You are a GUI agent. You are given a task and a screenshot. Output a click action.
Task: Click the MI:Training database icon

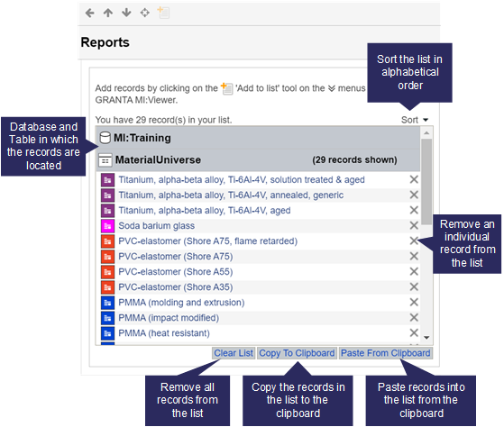pyautogui.click(x=105, y=138)
